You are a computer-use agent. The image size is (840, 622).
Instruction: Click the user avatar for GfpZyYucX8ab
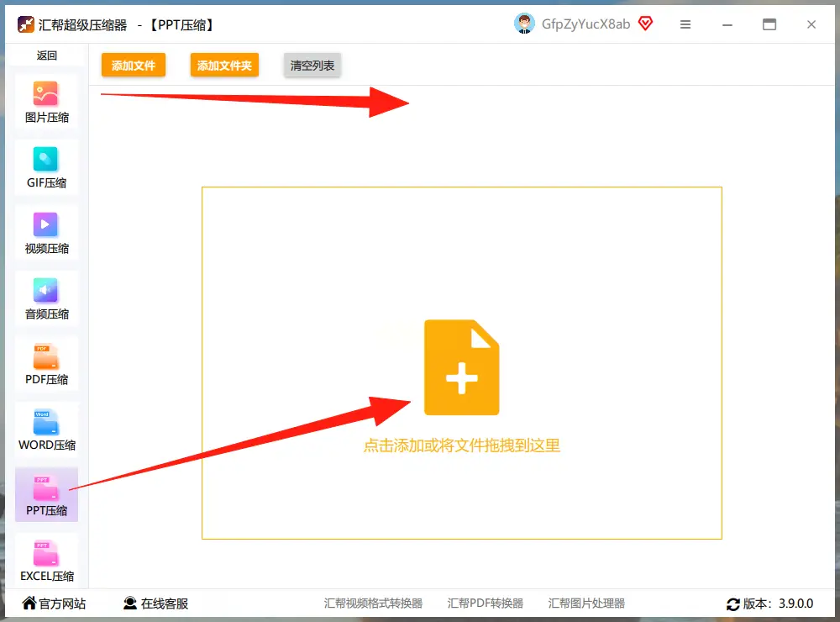click(x=525, y=24)
